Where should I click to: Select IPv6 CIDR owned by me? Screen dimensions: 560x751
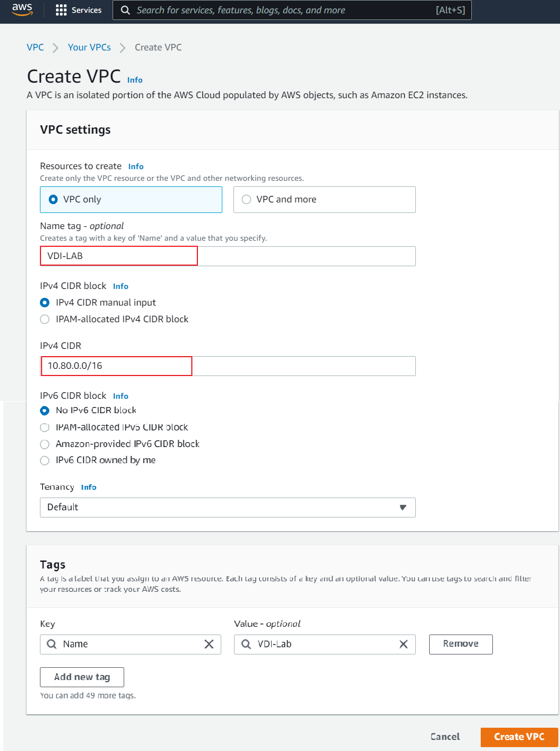pyautogui.click(x=45, y=460)
